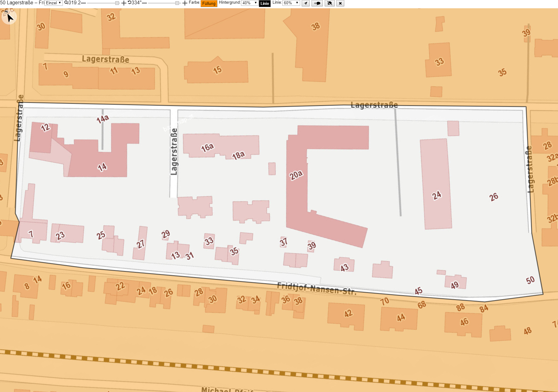Open the Hintergrund 40% dropdown
Image resolution: width=558 pixels, height=392 pixels.
click(x=250, y=3)
